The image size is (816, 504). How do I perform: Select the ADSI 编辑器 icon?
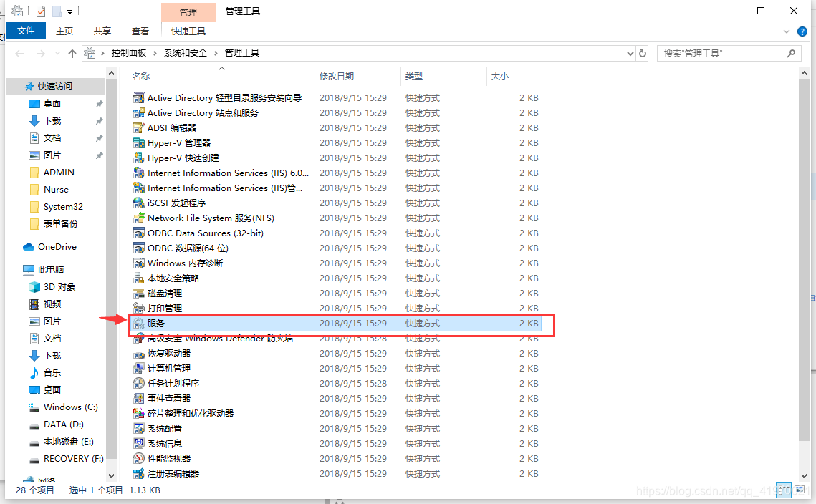[x=138, y=128]
